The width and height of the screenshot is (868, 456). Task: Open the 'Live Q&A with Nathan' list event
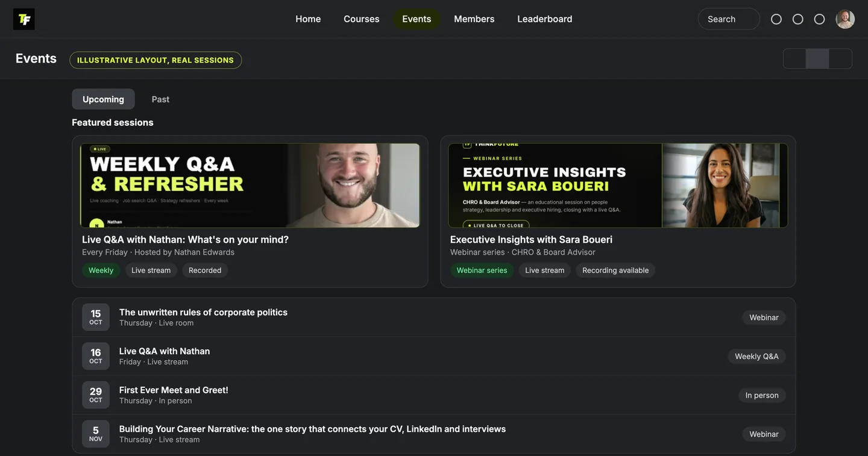[x=165, y=351]
